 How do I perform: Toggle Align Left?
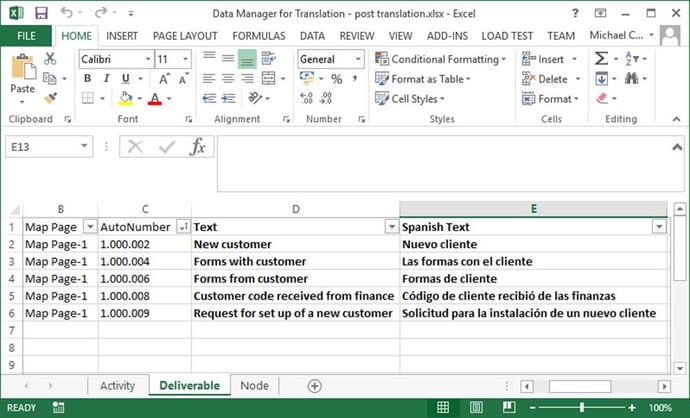pyautogui.click(x=209, y=79)
